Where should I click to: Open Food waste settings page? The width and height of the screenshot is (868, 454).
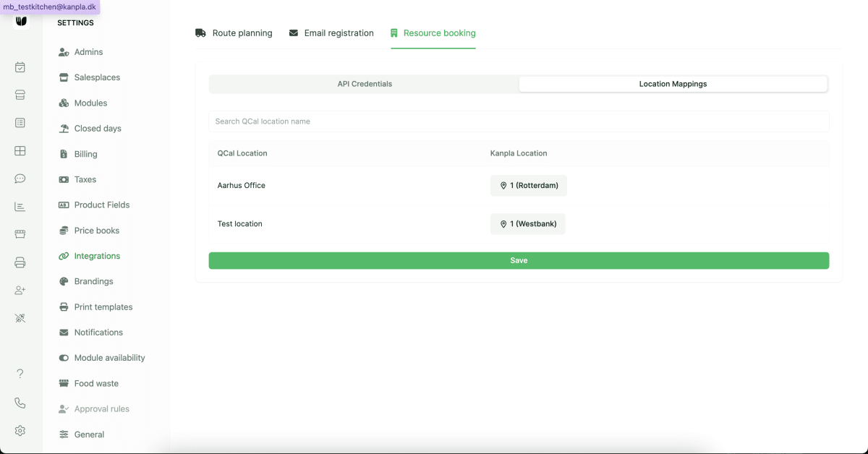click(x=96, y=383)
